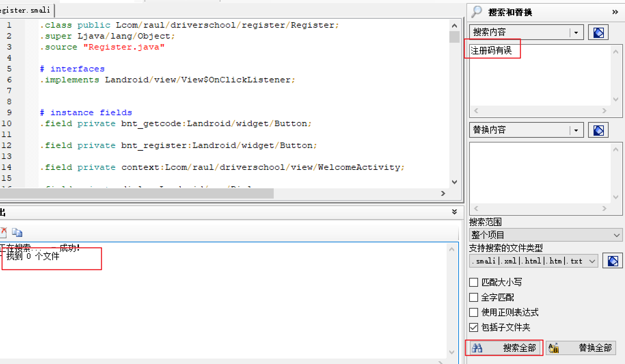This screenshot has height=364, width=625.
Task: Collapse the output panel with the double chevron
Action: coord(454,212)
